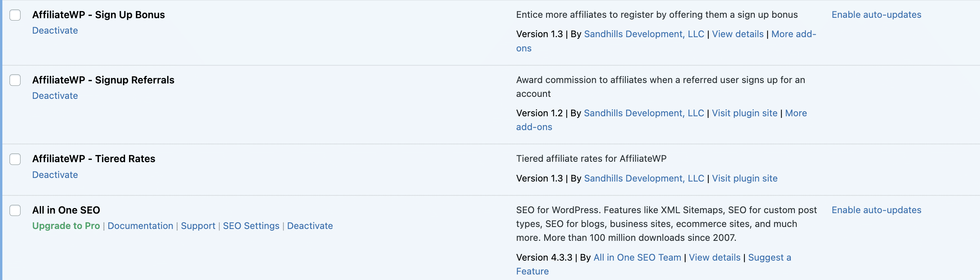Tick the AffiliateWP - Signup Referrals checkbox
This screenshot has height=280, width=980.
[15, 80]
